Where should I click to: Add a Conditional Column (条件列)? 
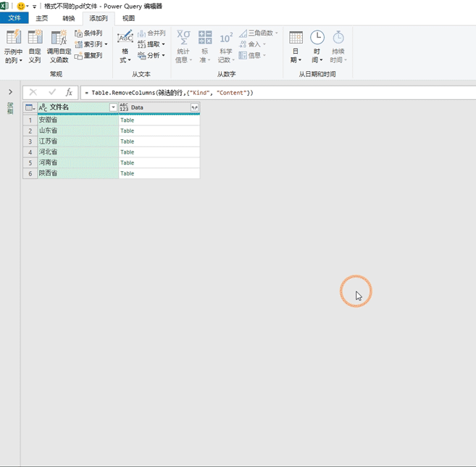(x=88, y=33)
